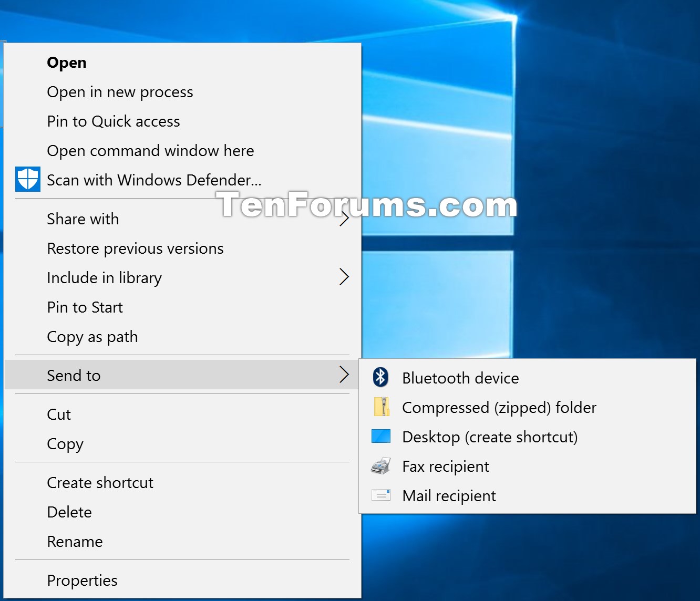
Task: Choose Pin to Start
Action: pyautogui.click(x=85, y=307)
